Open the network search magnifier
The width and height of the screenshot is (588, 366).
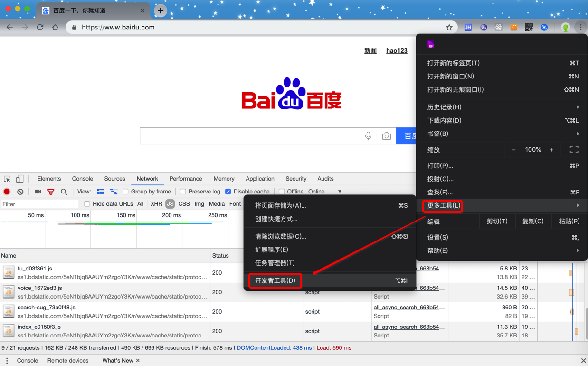click(64, 192)
